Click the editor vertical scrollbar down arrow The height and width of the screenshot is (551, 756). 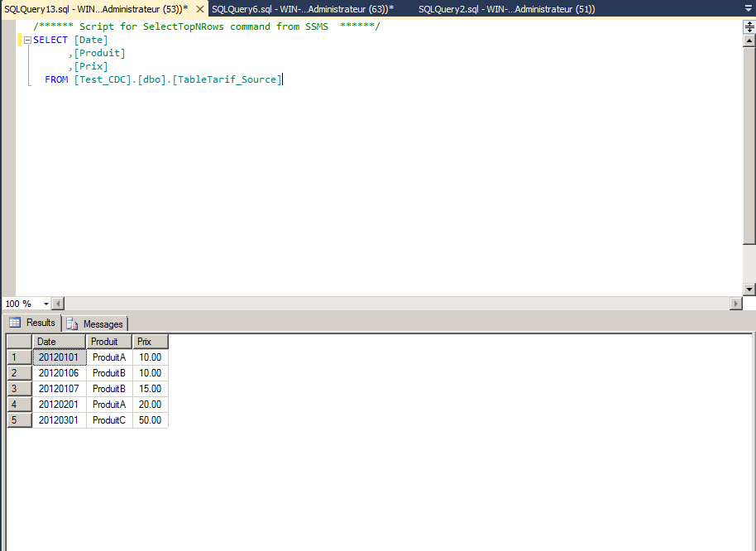click(749, 290)
